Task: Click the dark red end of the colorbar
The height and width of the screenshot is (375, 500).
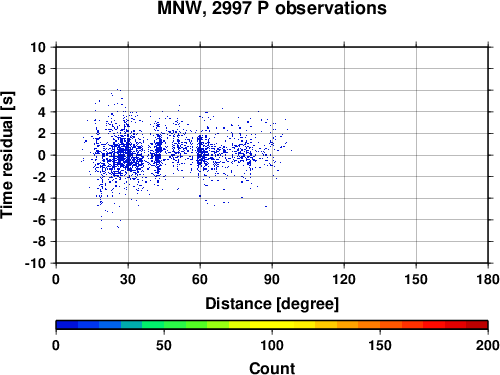Action: click(477, 325)
